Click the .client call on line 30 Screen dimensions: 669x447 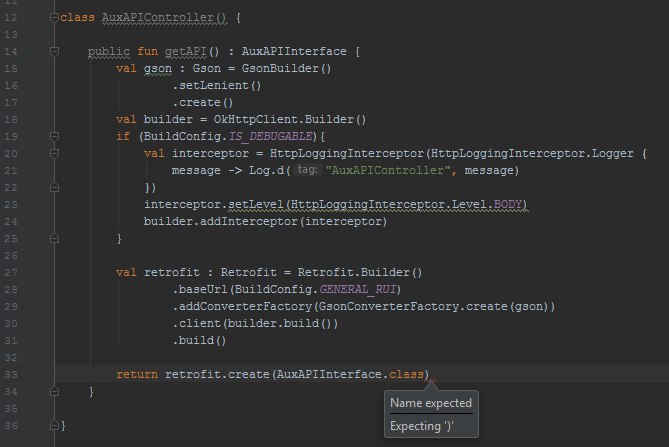[x=196, y=324]
